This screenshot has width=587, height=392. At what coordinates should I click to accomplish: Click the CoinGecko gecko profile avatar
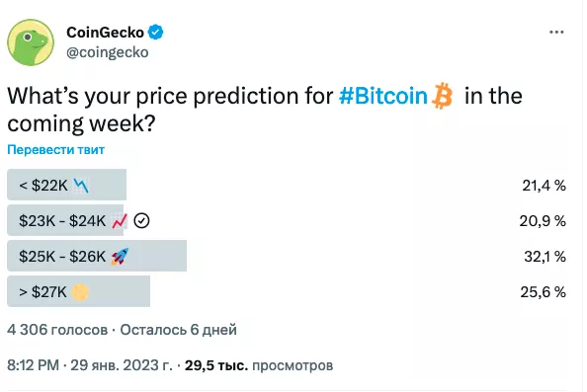[31, 42]
